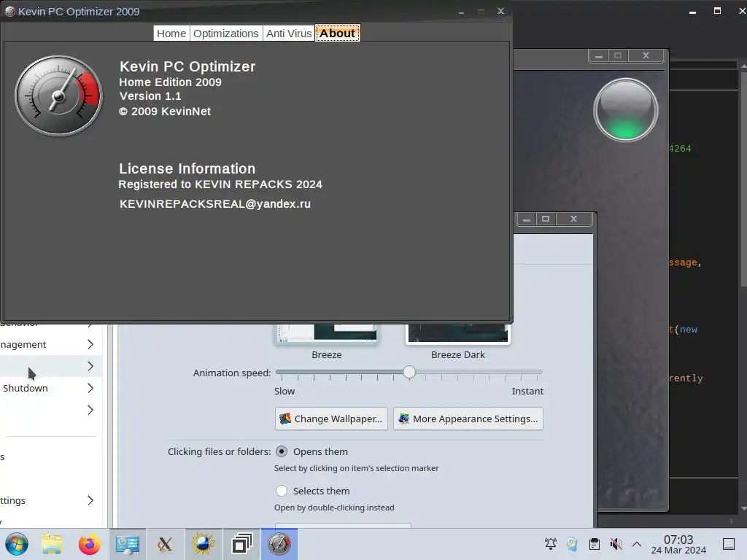Open the X application taskbar icon
Image resolution: width=747 pixels, height=560 pixels.
click(x=165, y=544)
